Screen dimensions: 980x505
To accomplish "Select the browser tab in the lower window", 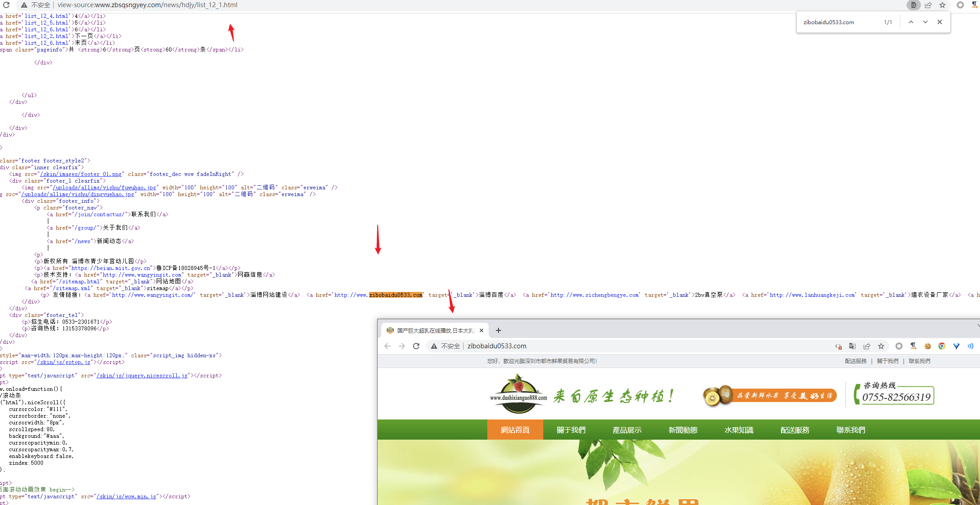I will [x=435, y=330].
